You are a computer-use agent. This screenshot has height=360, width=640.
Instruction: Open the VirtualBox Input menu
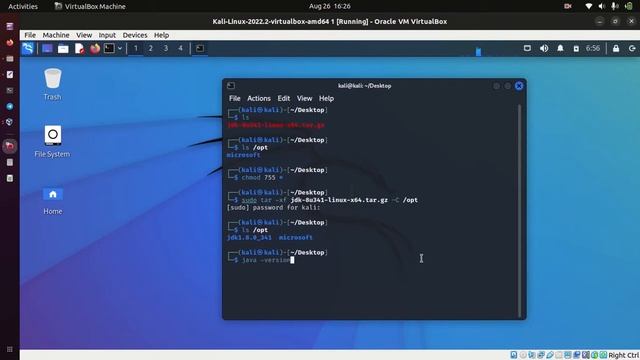click(x=107, y=35)
